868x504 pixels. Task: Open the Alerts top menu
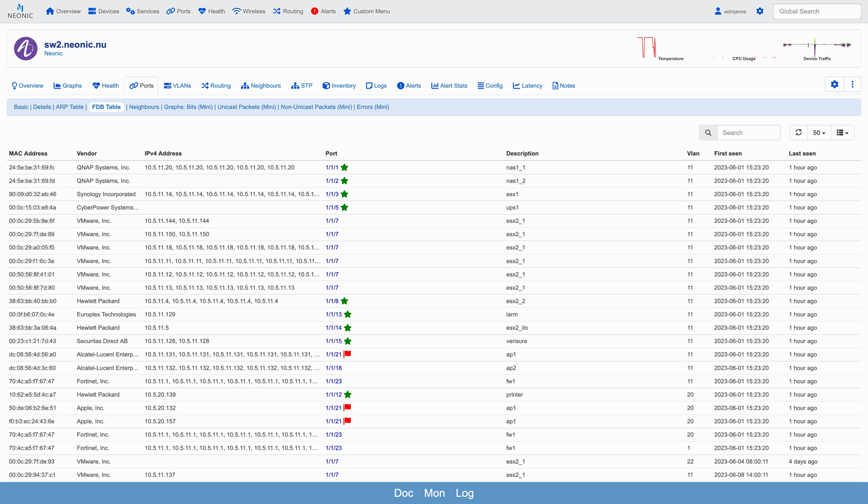click(323, 11)
